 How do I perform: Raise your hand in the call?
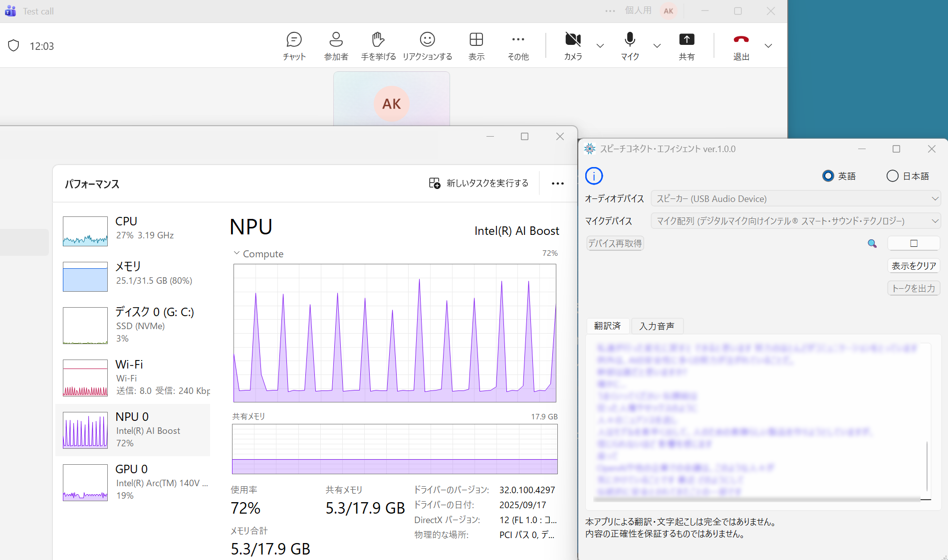[378, 46]
